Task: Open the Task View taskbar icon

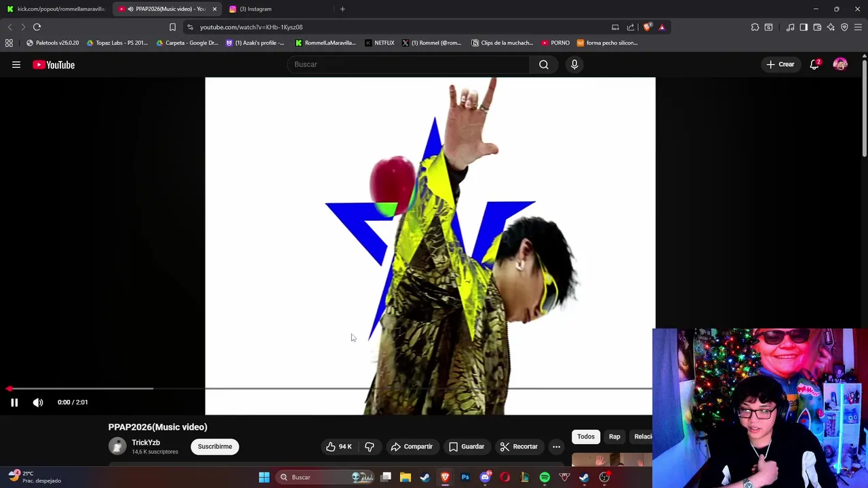Action: 386,477
